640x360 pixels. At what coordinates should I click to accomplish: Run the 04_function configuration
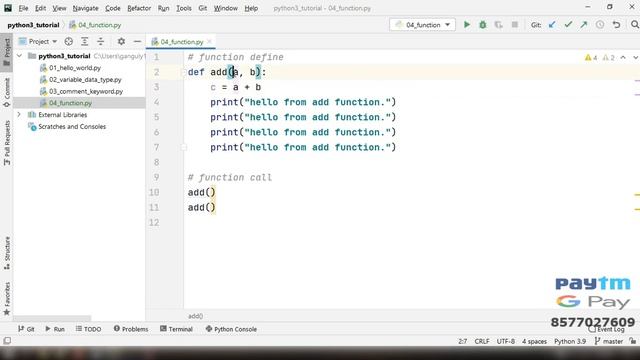pos(467,25)
